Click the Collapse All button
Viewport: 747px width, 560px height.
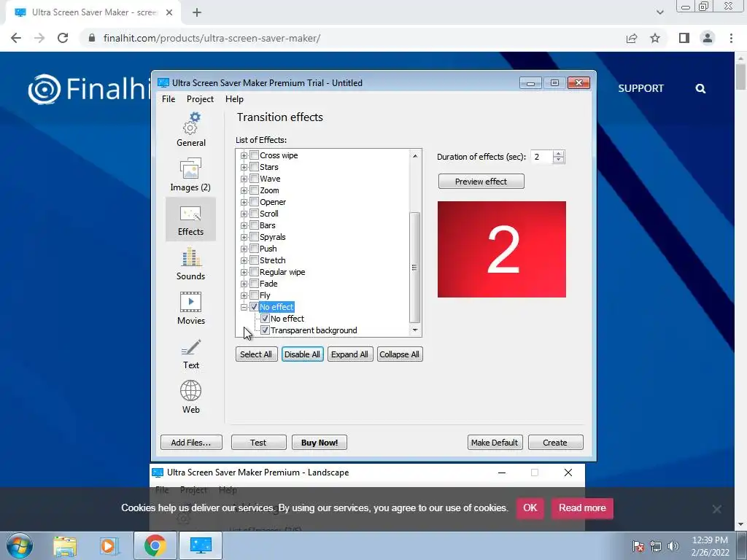pyautogui.click(x=400, y=354)
